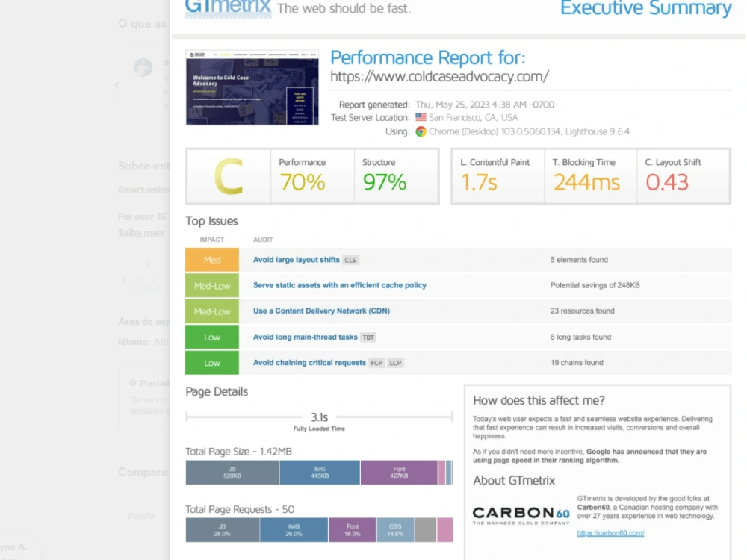Click the CSS 14.0% requests segment
747x560 pixels.
point(395,530)
